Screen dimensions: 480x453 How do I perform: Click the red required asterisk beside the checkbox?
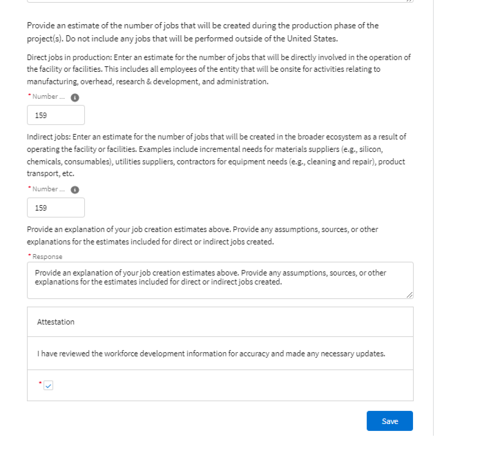(40, 383)
